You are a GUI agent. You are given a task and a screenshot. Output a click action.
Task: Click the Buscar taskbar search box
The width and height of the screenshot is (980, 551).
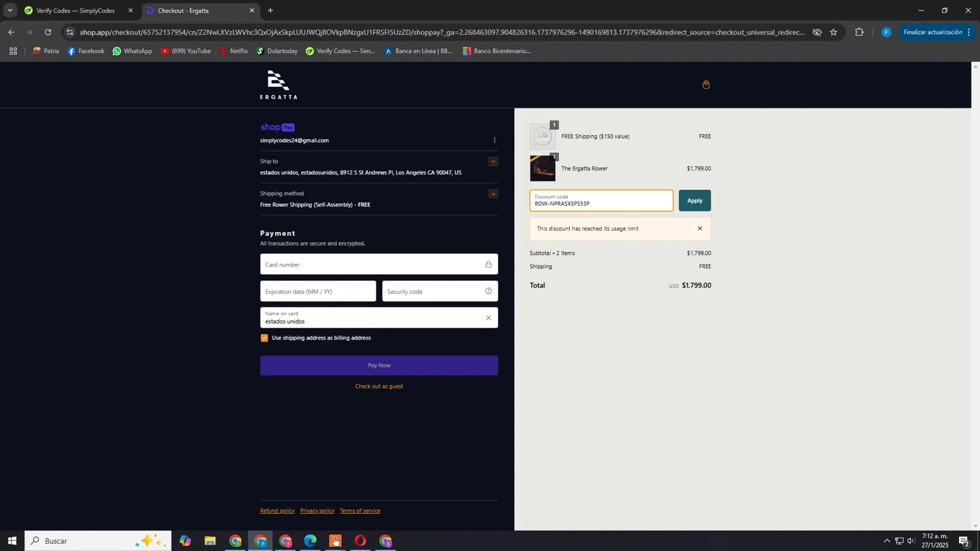click(x=98, y=541)
